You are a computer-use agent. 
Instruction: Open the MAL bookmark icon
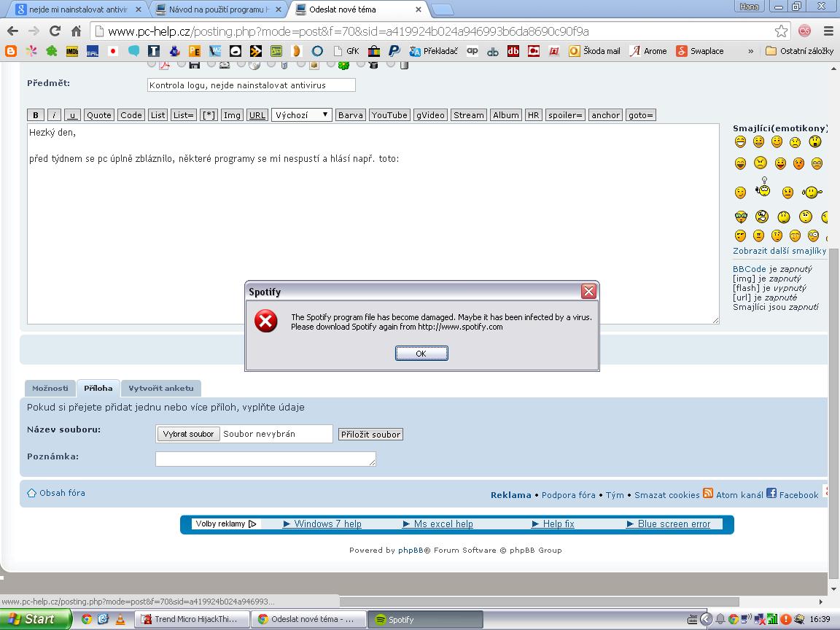[x=92, y=51]
